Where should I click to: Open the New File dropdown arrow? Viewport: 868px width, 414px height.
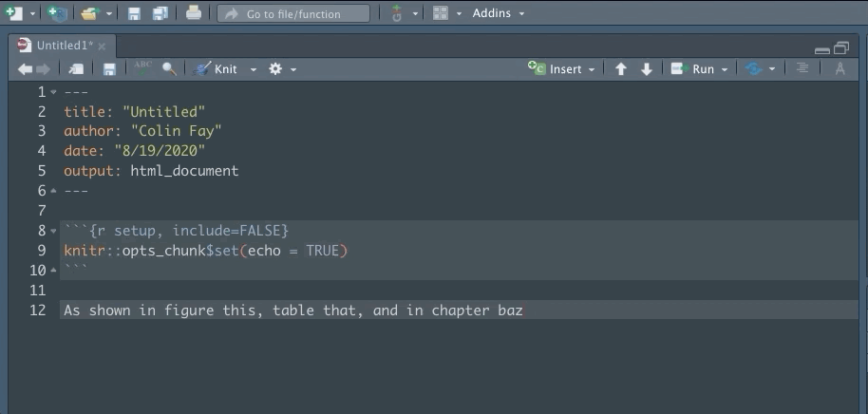[x=32, y=14]
